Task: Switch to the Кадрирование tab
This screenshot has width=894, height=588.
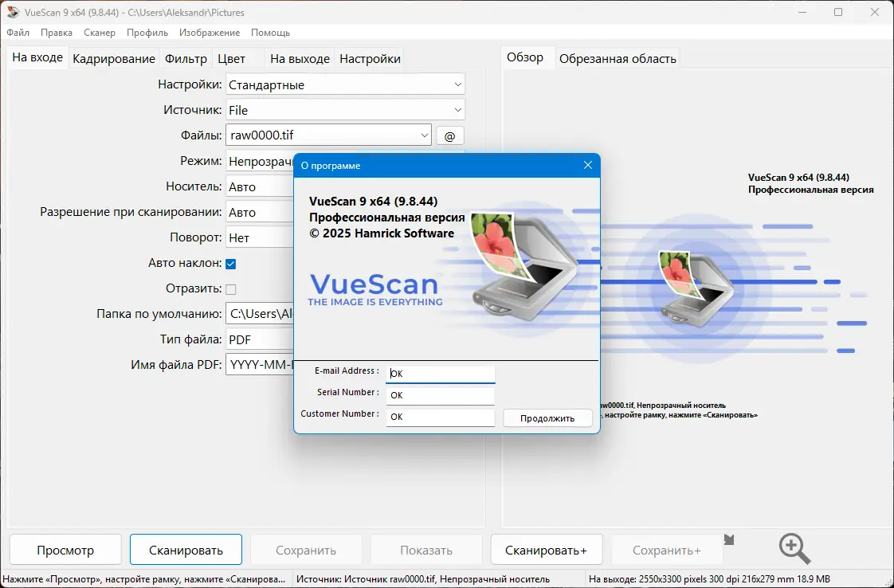Action: (x=114, y=59)
